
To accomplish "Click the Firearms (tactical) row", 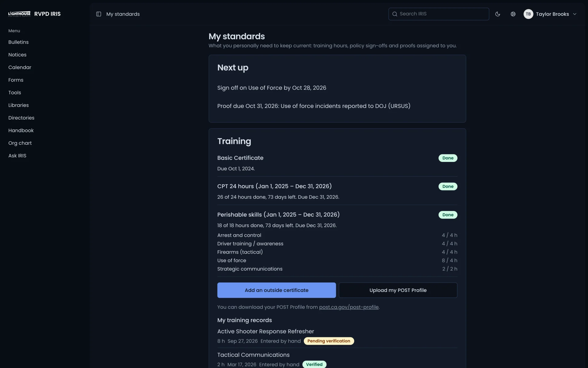I will [337, 252].
